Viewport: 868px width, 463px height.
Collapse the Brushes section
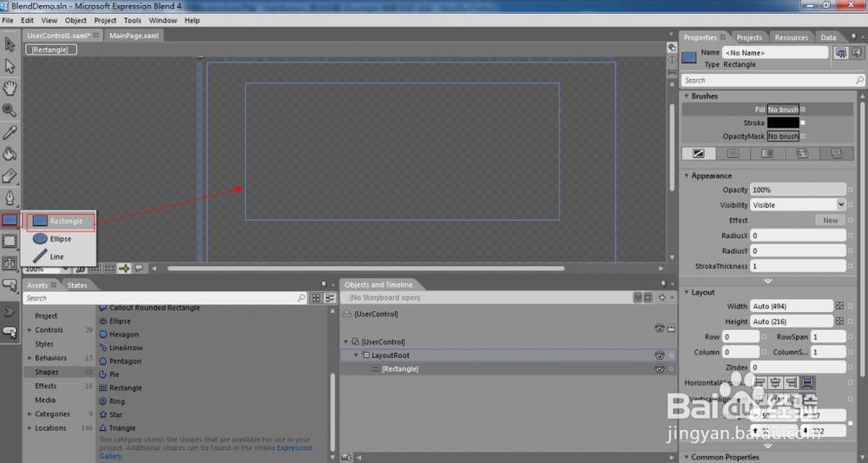pyautogui.click(x=687, y=96)
